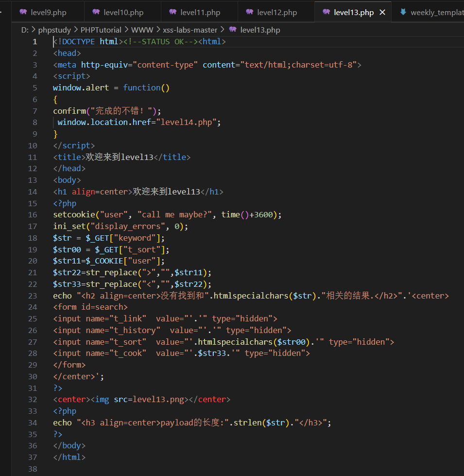Click the PHP icon in the breadcrumb path

pos(233,30)
